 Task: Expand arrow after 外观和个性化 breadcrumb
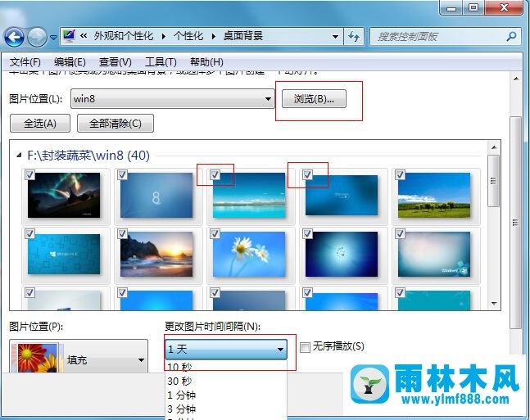click(x=164, y=36)
